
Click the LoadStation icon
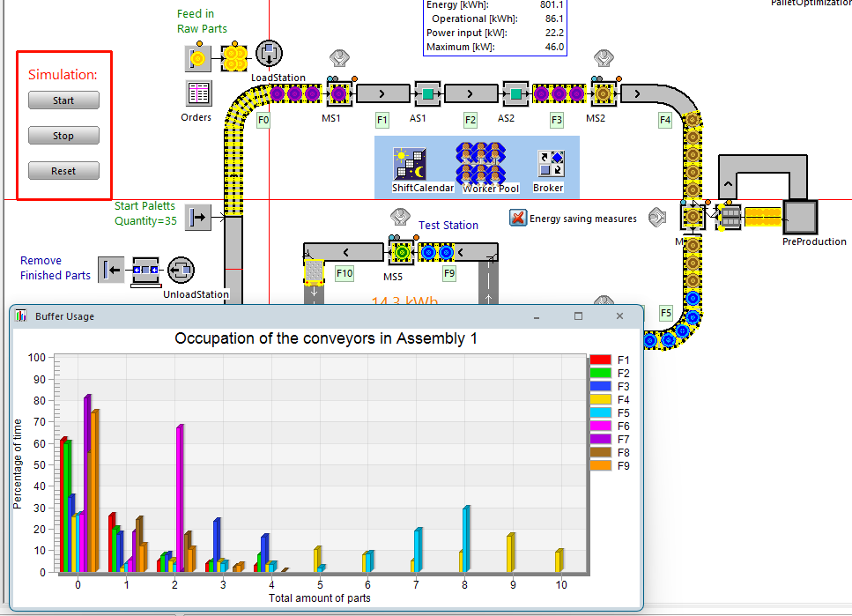coord(269,55)
